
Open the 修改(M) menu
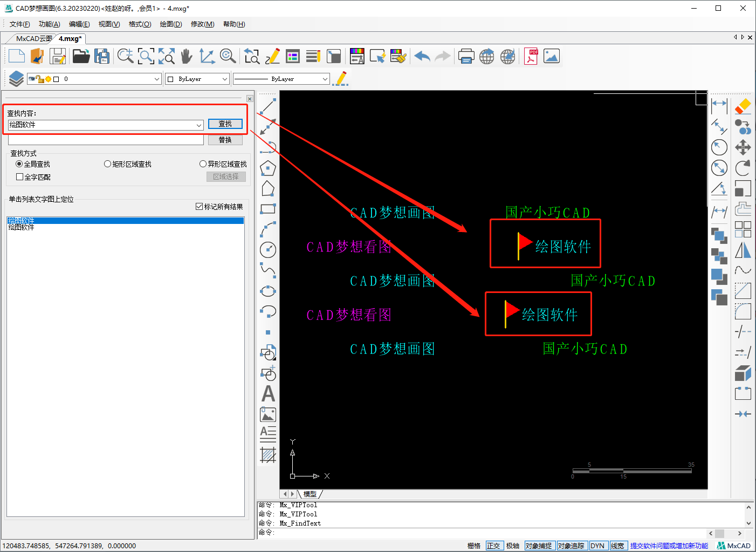click(203, 24)
